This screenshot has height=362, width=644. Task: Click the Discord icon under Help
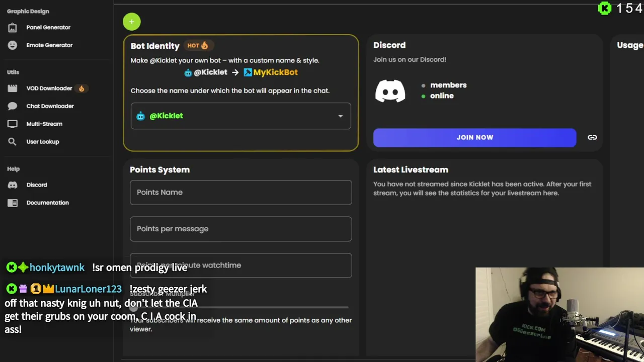(x=13, y=185)
